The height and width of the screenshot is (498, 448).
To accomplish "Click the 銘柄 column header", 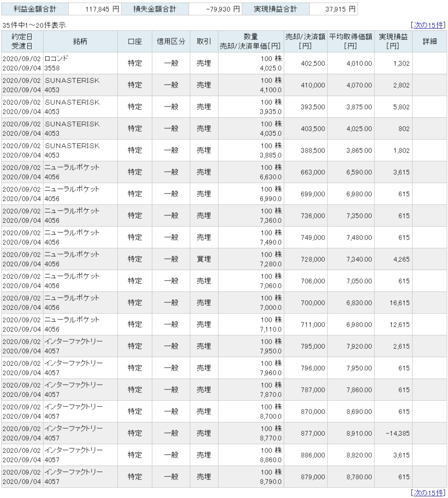I will click(80, 42).
